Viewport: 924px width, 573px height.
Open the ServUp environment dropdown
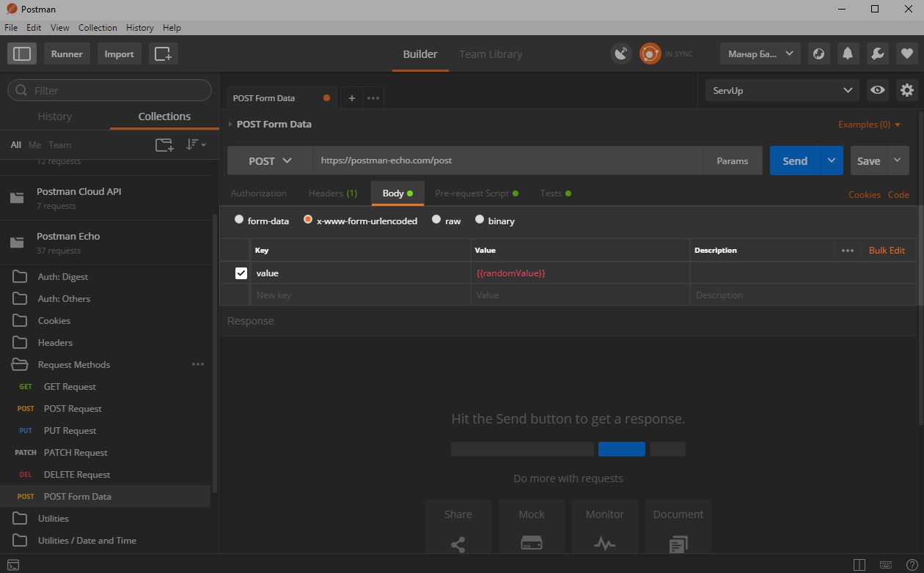point(782,90)
